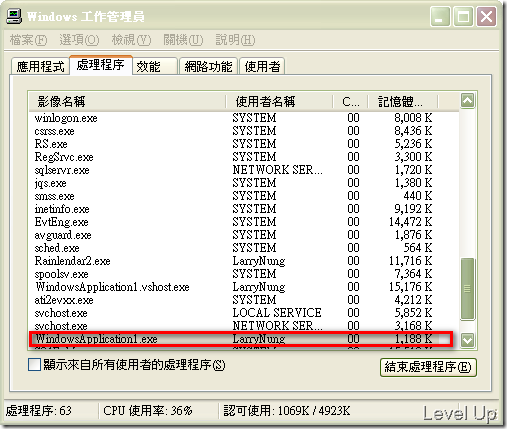The width and height of the screenshot is (507, 429).
Task: Click the CPU 使用率: 36% status entry
Action: [148, 411]
